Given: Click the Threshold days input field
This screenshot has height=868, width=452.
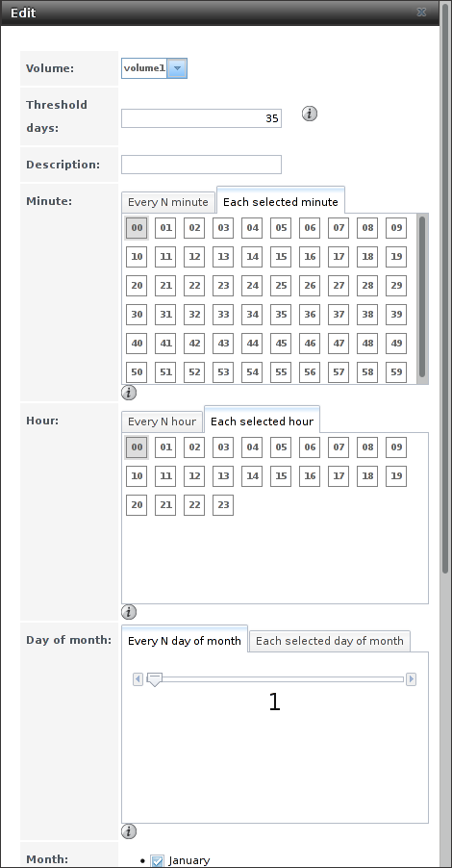Looking at the screenshot, I should 201,118.
